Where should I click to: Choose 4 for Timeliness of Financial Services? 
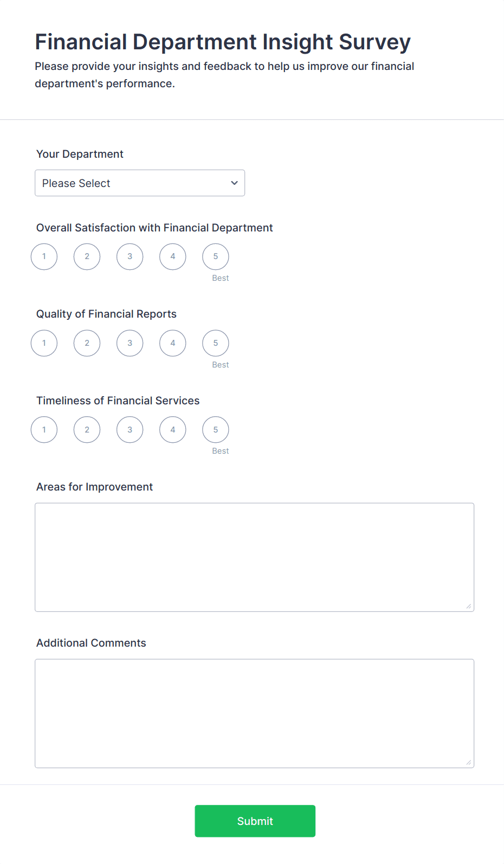pos(172,429)
